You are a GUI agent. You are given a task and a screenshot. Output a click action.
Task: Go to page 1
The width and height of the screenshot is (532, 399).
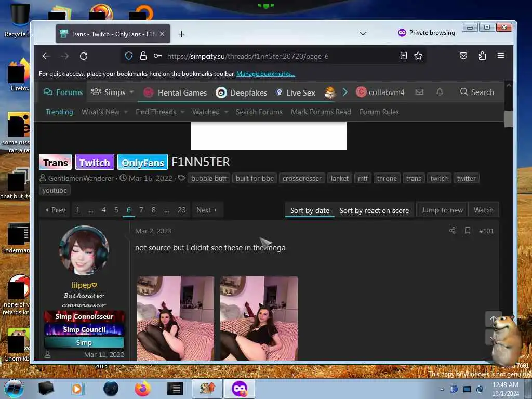click(78, 210)
